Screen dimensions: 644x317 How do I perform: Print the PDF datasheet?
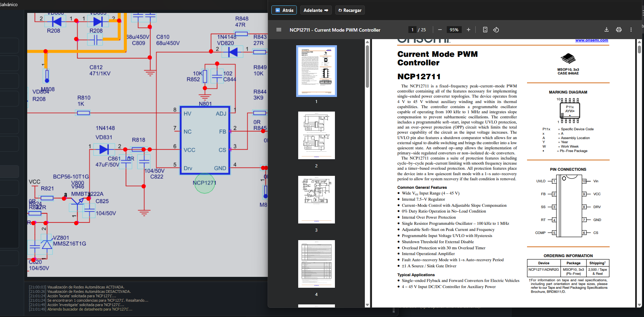619,30
